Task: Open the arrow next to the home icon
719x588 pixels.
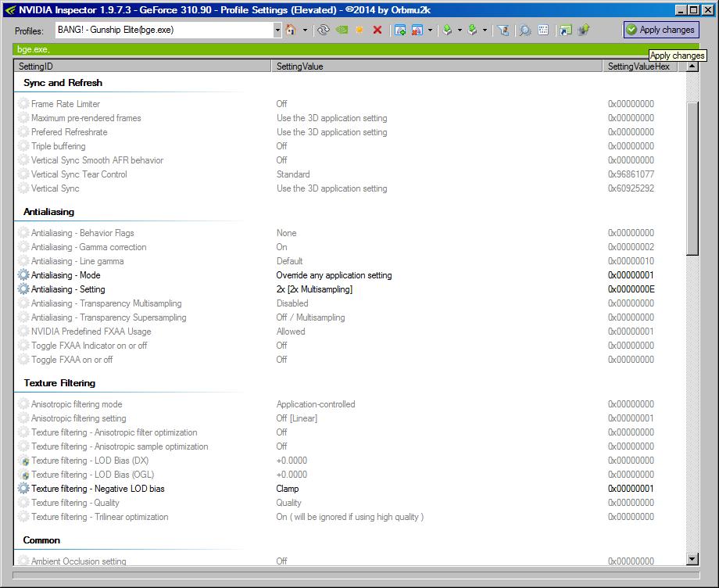Action: point(306,30)
